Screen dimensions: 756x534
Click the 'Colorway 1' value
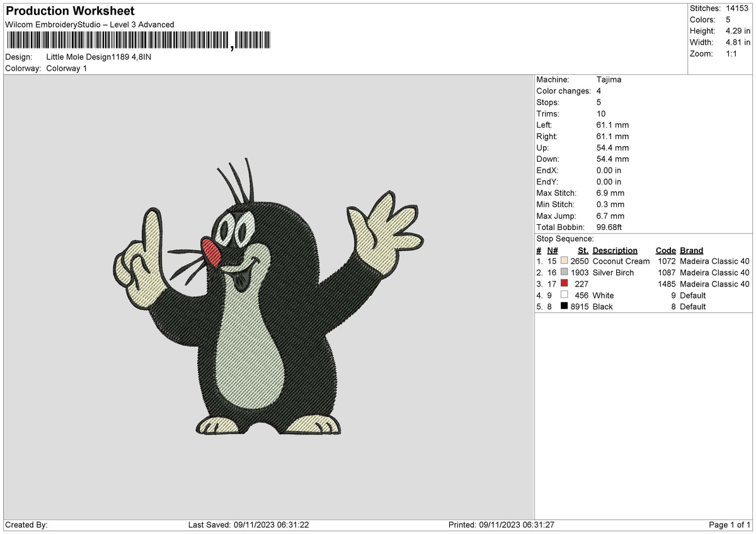(x=67, y=68)
